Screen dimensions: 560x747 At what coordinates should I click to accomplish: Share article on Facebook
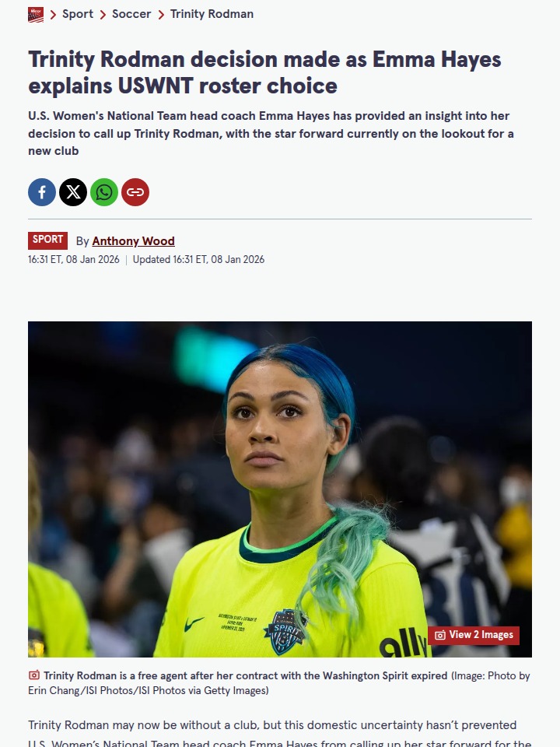(x=42, y=192)
